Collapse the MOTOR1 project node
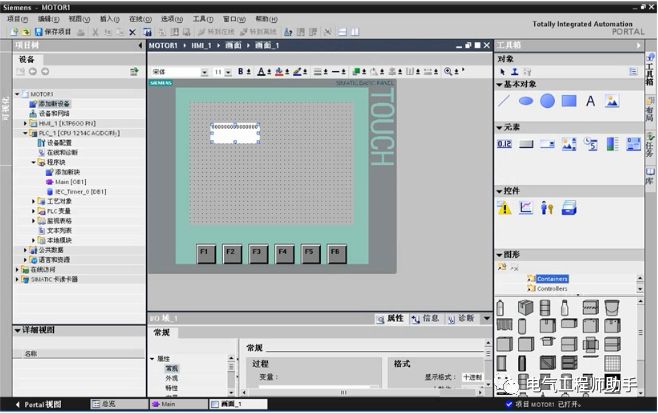 [17, 94]
